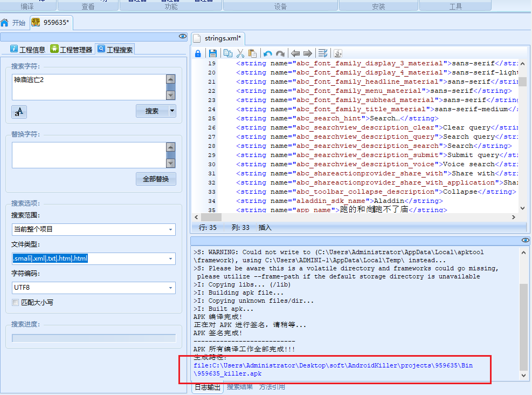Select the strings.xml* editor tab
This screenshot has width=532, height=395.
coord(217,38)
